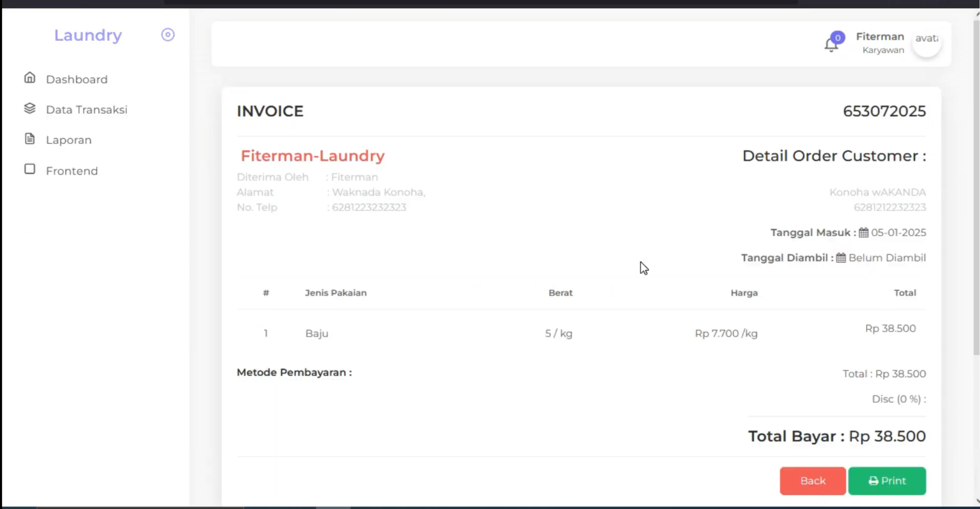
Task: Click the Baju row item
Action: click(x=317, y=333)
